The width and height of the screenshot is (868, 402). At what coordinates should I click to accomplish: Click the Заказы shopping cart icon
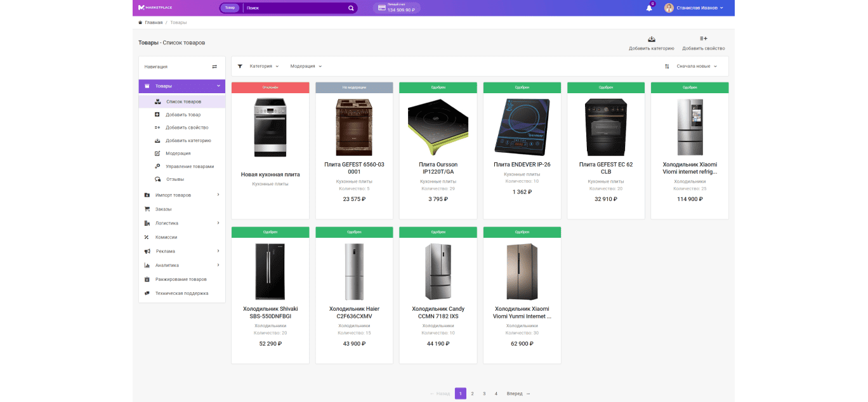147,209
